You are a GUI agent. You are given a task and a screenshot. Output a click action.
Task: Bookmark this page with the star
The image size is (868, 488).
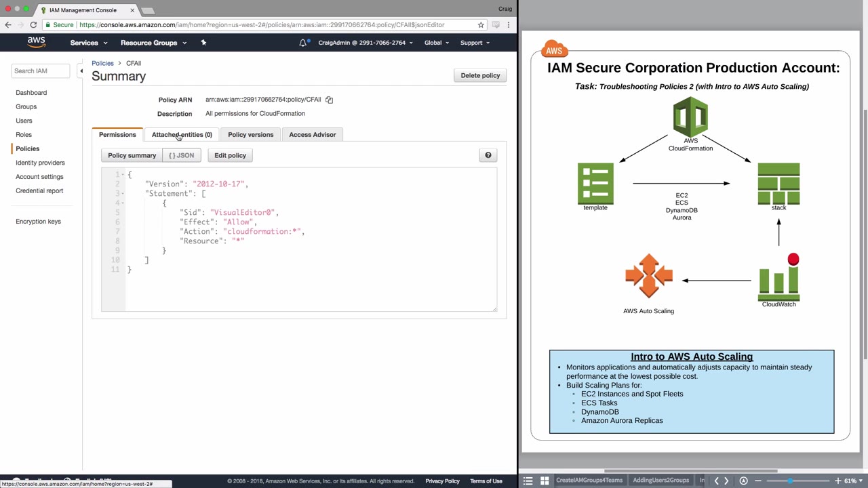click(x=481, y=25)
